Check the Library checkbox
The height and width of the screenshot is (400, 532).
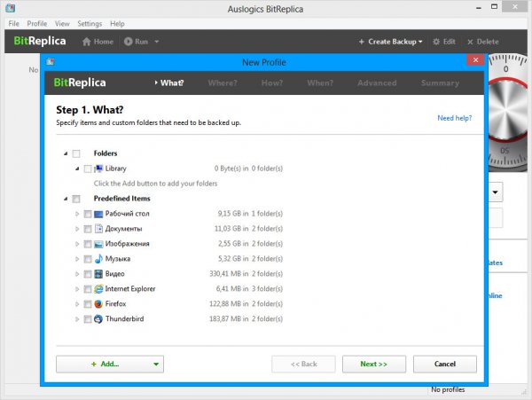coord(88,169)
